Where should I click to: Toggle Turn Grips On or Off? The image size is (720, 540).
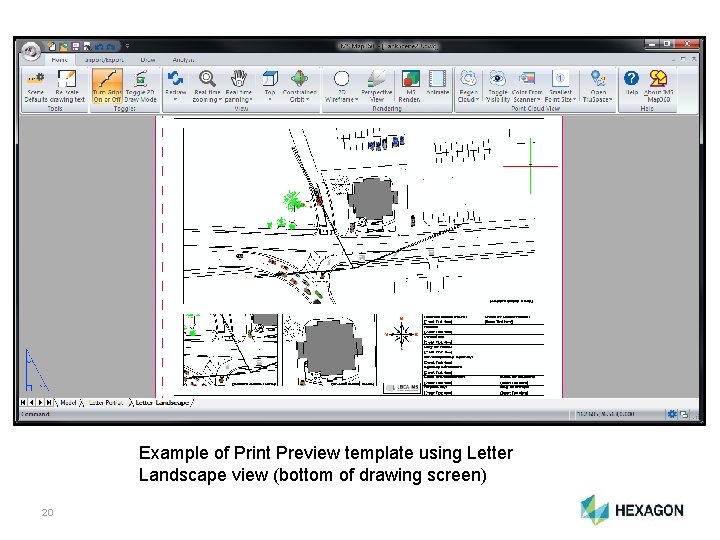(x=107, y=86)
